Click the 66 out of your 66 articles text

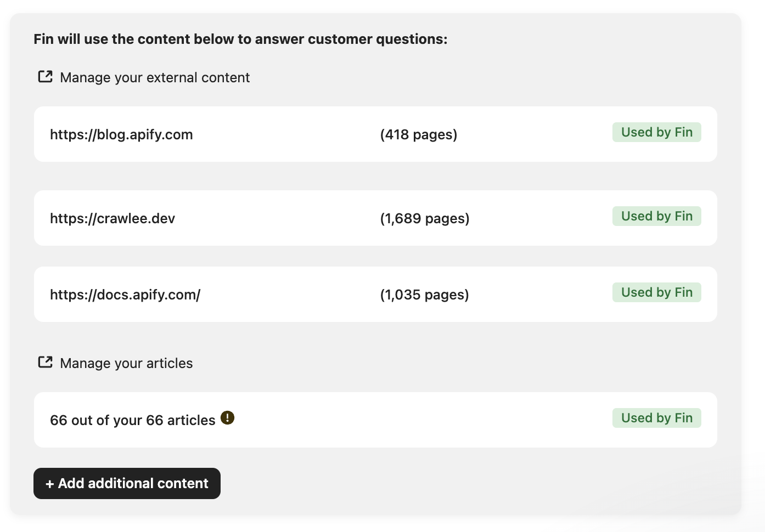[x=132, y=421]
